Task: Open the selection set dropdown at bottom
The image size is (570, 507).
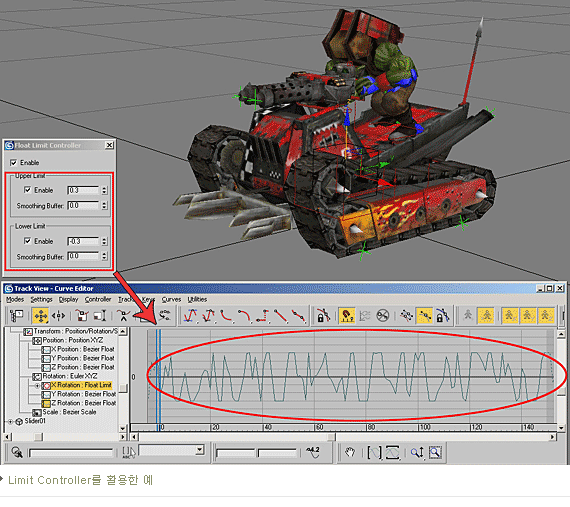Action: pos(200,450)
